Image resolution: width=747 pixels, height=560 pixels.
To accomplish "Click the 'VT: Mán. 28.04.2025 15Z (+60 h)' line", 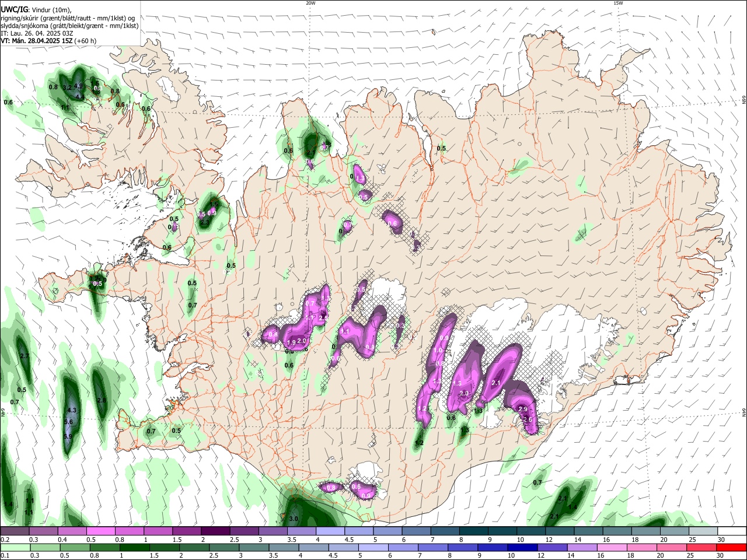I will coord(48,41).
